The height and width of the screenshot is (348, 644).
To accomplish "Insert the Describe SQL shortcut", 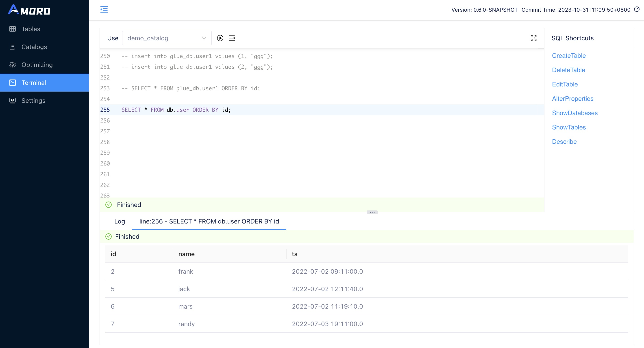I will pyautogui.click(x=564, y=142).
